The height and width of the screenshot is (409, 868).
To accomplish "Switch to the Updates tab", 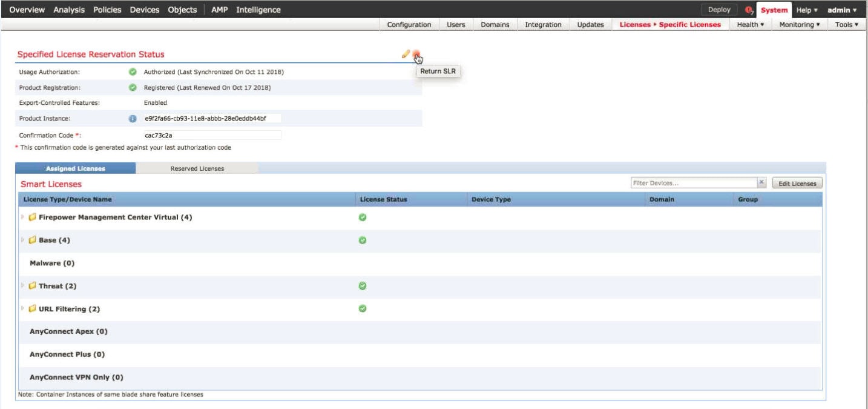I will pos(590,25).
